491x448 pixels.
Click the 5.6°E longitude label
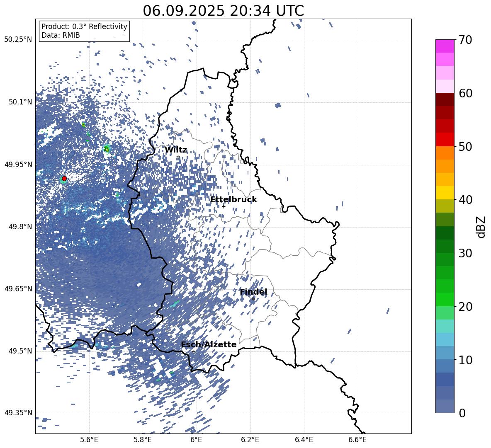pyautogui.click(x=89, y=440)
